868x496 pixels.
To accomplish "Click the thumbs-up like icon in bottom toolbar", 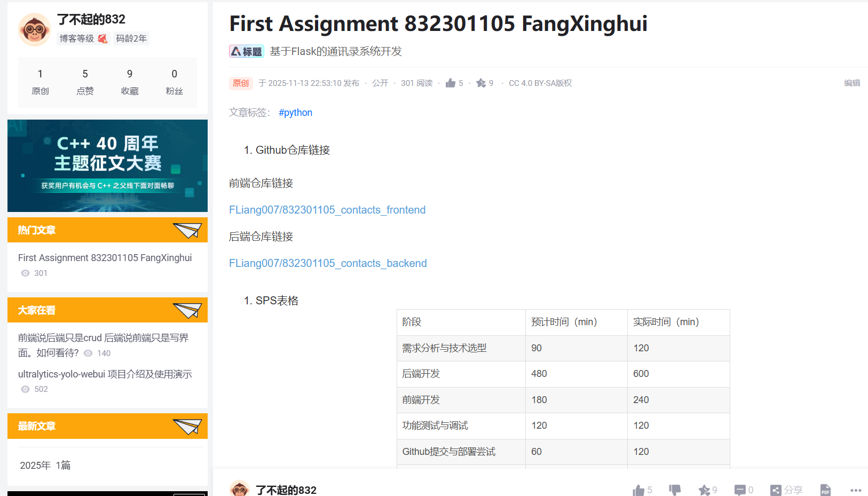I will pyautogui.click(x=638, y=490).
